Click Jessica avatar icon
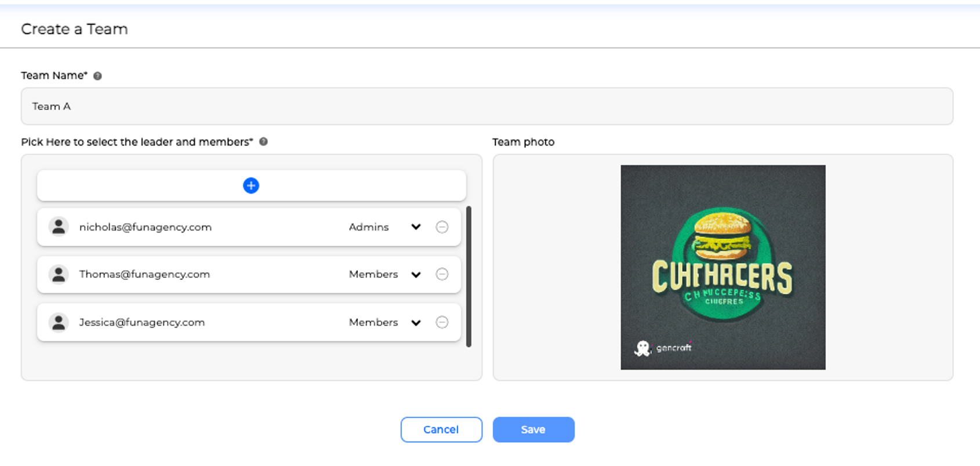The height and width of the screenshot is (466, 980). coord(59,322)
